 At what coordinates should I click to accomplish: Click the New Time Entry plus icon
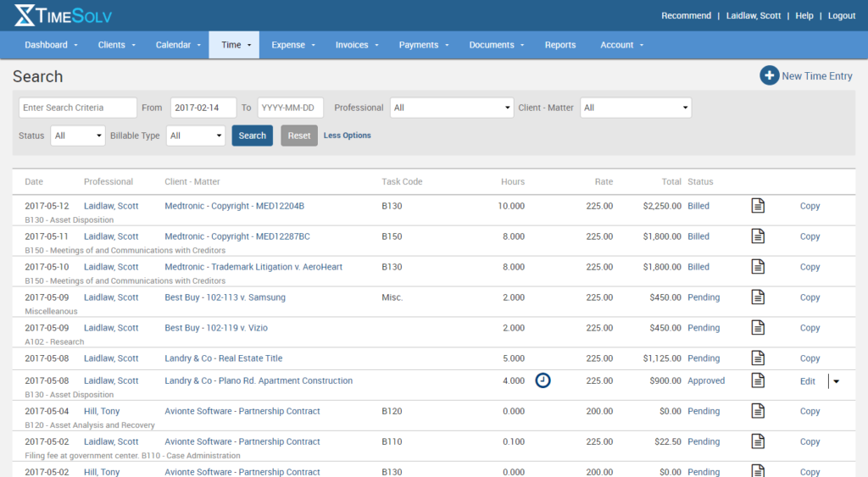769,75
